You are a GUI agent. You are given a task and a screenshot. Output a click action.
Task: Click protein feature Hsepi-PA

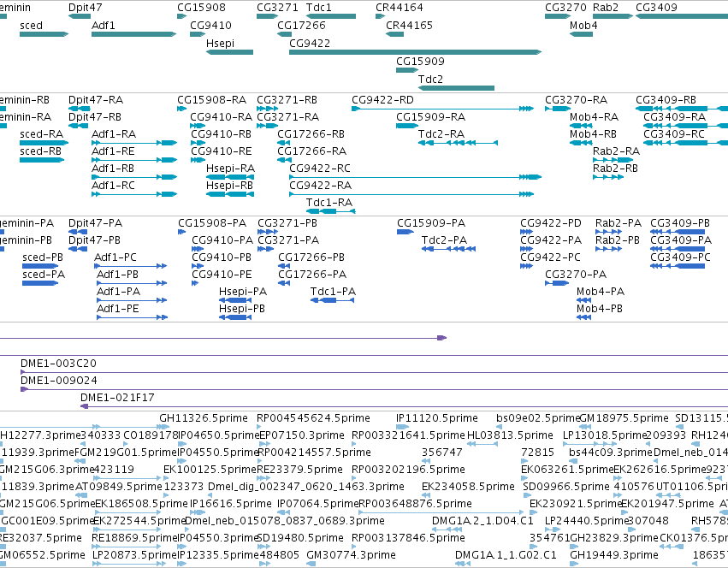(235, 300)
